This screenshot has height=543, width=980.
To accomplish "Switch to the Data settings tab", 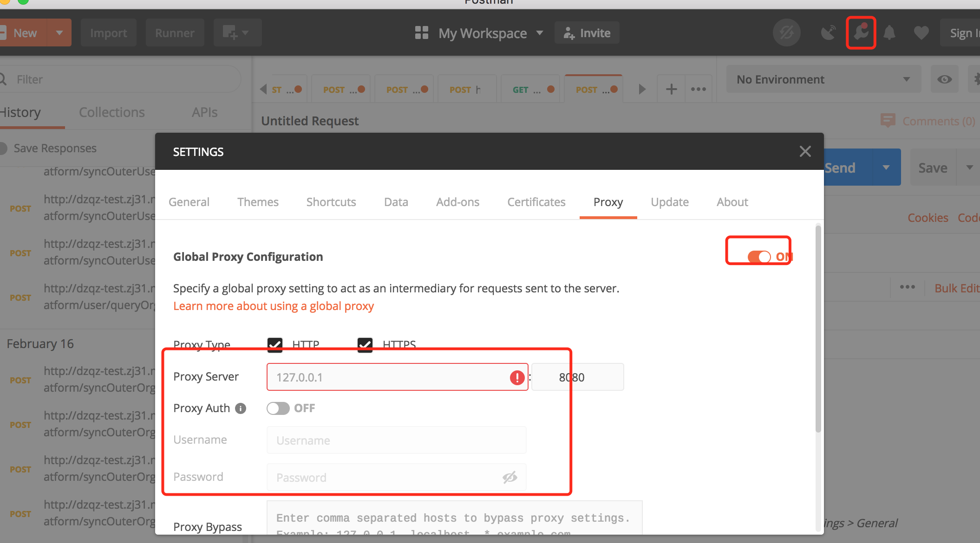I will [396, 202].
